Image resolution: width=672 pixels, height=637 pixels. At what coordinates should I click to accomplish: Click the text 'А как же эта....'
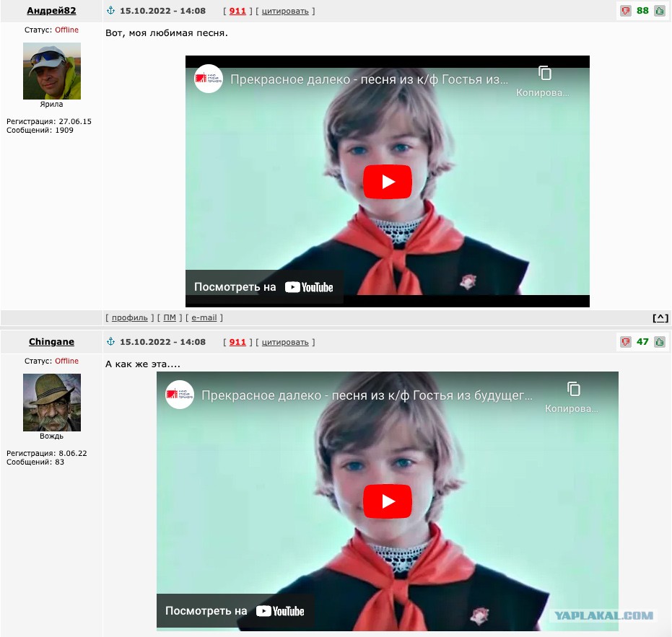click(143, 364)
